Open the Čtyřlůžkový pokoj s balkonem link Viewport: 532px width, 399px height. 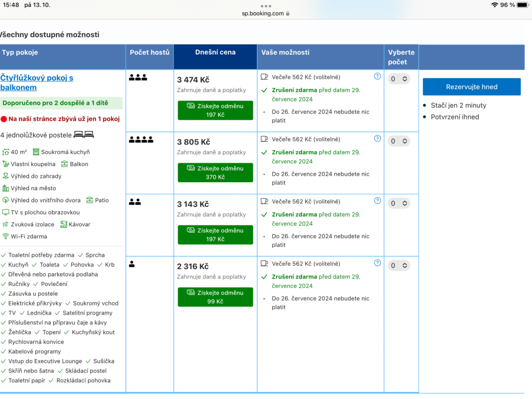click(36, 83)
